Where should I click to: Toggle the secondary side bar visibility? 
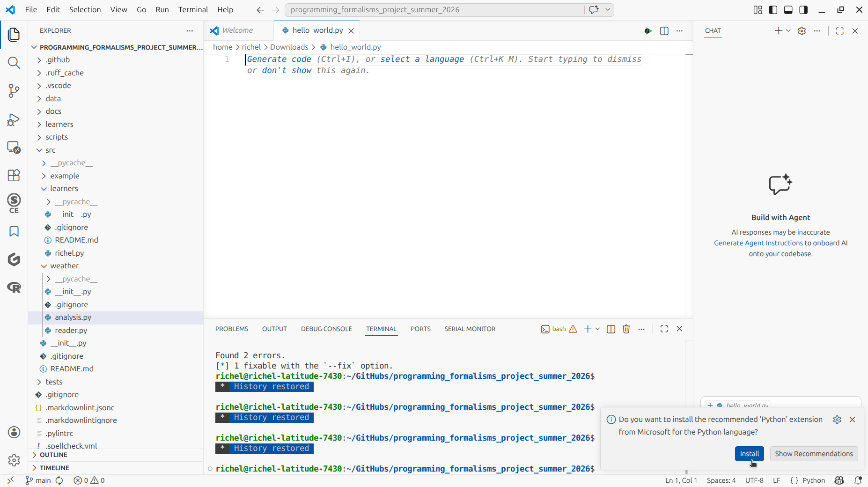click(x=803, y=10)
